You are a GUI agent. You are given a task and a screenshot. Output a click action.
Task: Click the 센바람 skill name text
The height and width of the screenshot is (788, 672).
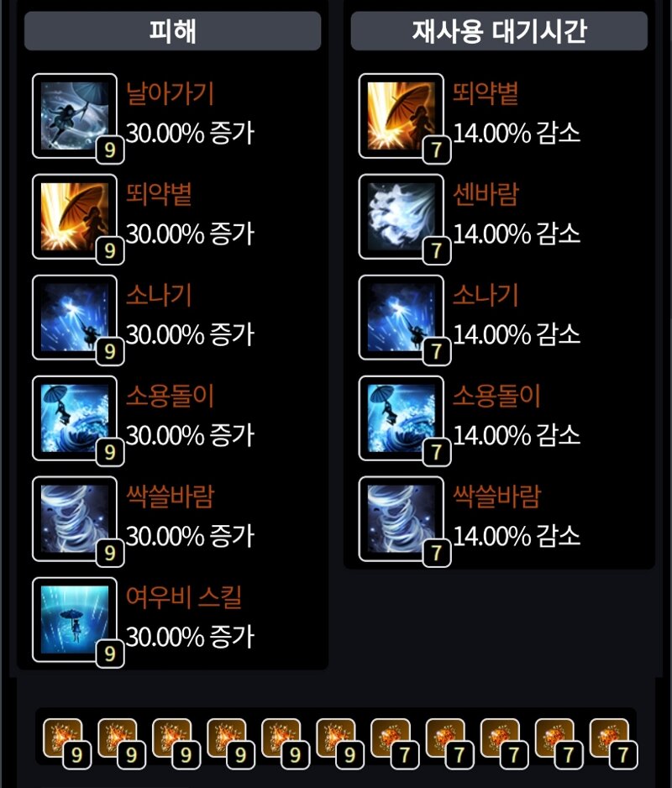(485, 195)
